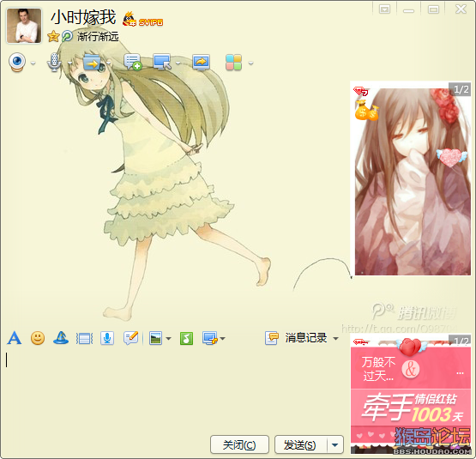Click the winged pink heart icon
This screenshot has width=476, height=459.
click(451, 157)
